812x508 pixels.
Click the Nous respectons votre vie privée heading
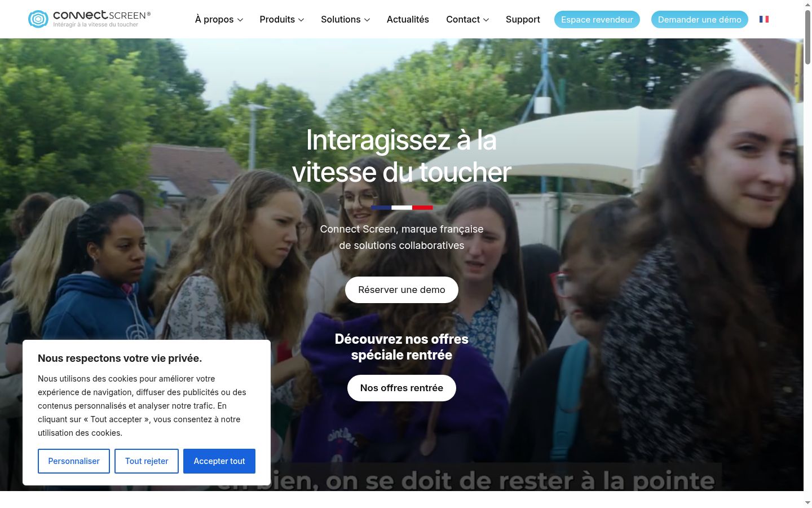click(120, 358)
